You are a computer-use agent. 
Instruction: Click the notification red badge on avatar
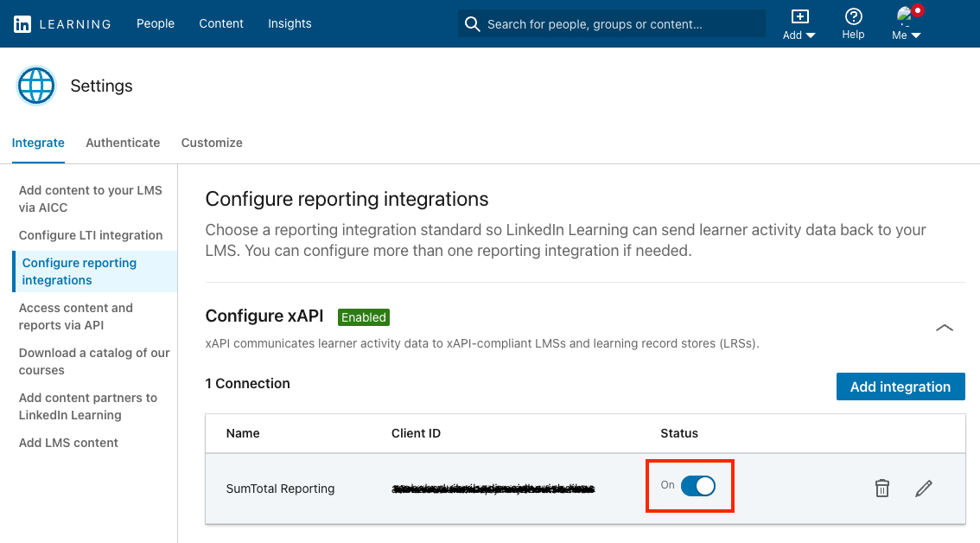(918, 10)
